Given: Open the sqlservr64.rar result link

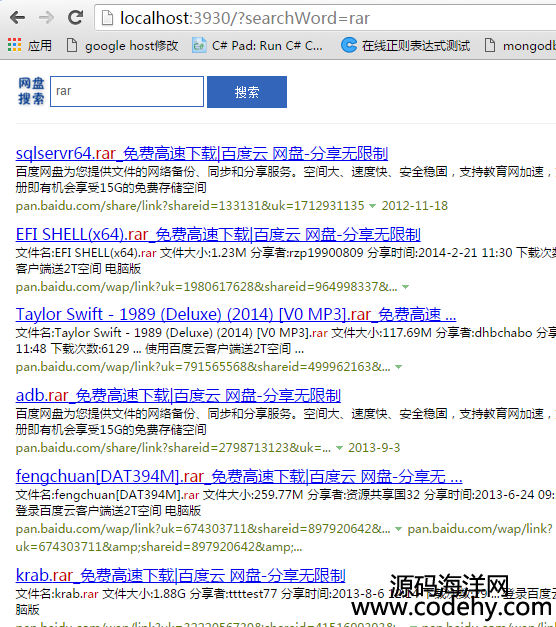Looking at the screenshot, I should click(202, 154).
